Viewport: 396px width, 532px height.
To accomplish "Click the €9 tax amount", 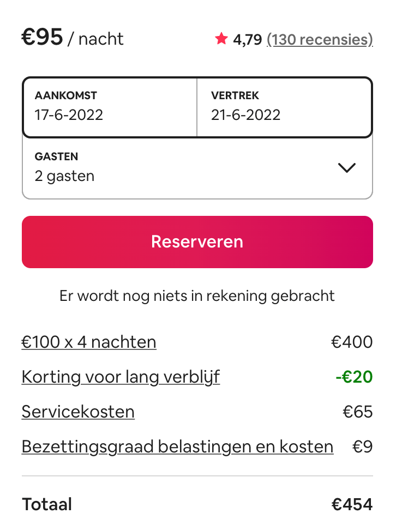I will (362, 447).
